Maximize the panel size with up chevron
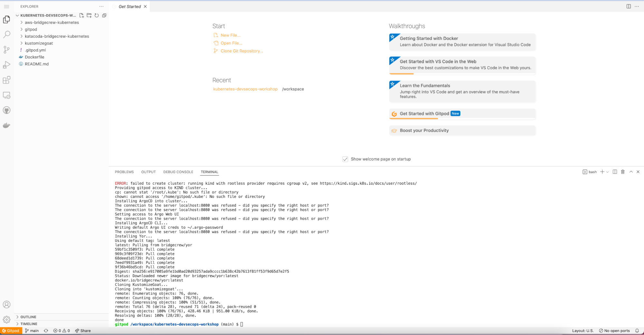The image size is (644, 335). pos(631,172)
